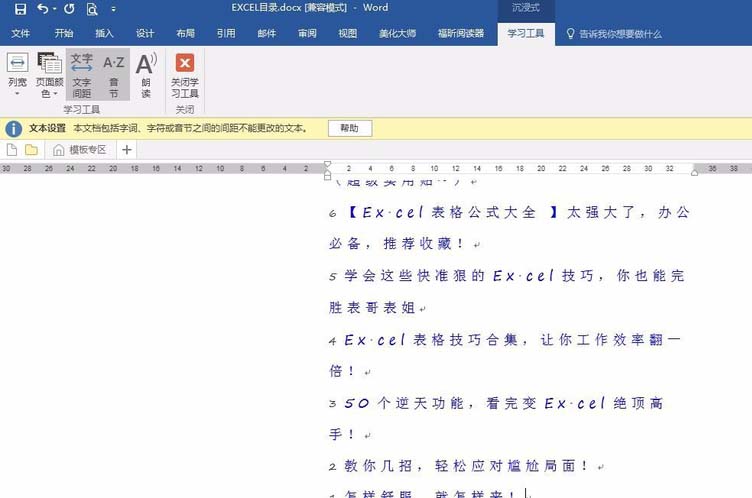Switch to the 邮件 tab

(267, 34)
